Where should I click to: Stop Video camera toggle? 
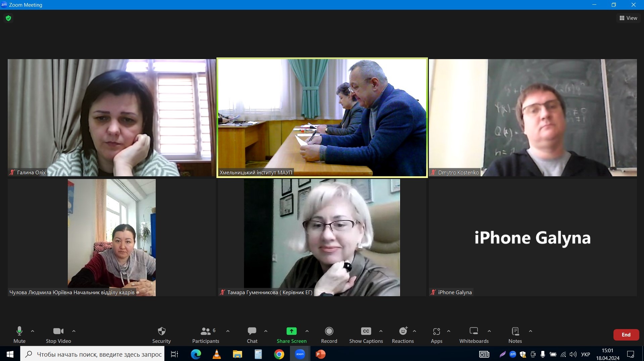coord(58,334)
